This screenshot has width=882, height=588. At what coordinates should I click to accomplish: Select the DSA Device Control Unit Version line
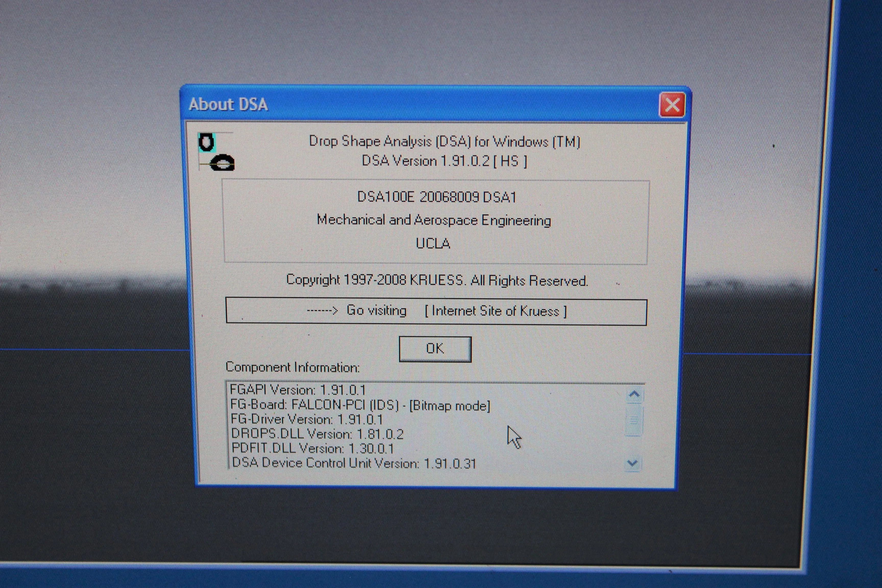(x=354, y=463)
